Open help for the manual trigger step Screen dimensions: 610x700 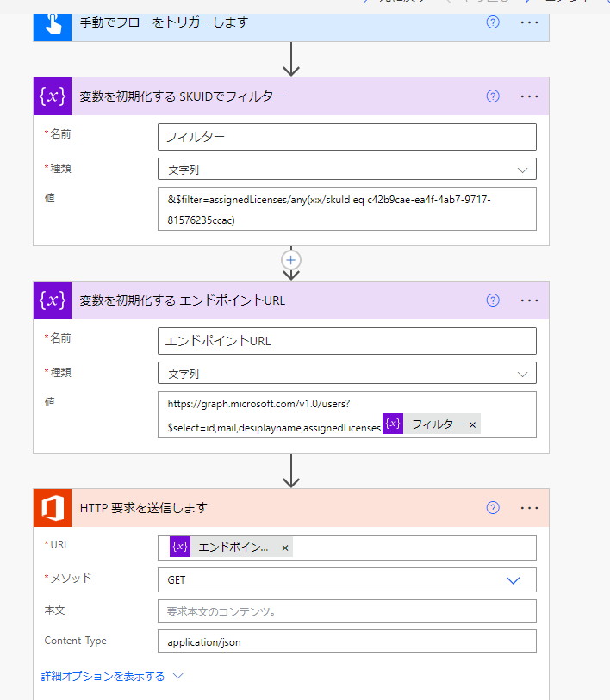click(x=493, y=22)
